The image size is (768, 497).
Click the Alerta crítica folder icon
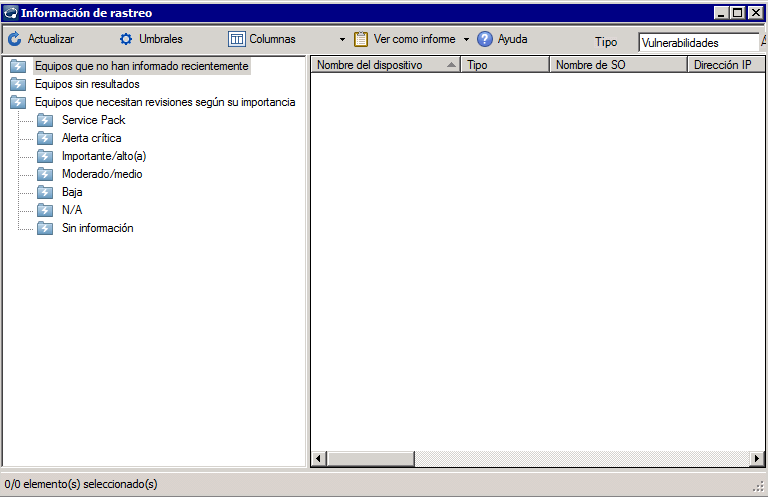click(x=45, y=138)
